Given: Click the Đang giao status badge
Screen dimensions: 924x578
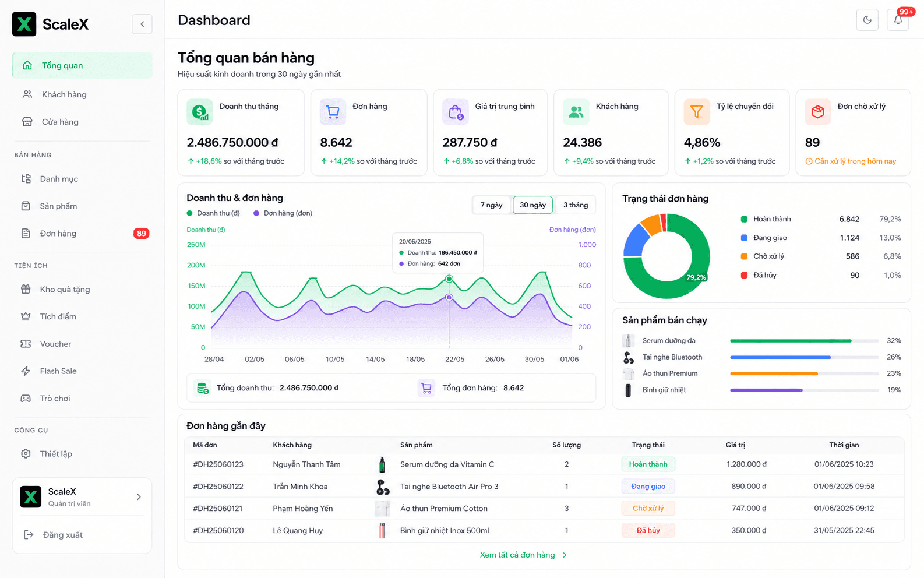Looking at the screenshot, I should [648, 487].
